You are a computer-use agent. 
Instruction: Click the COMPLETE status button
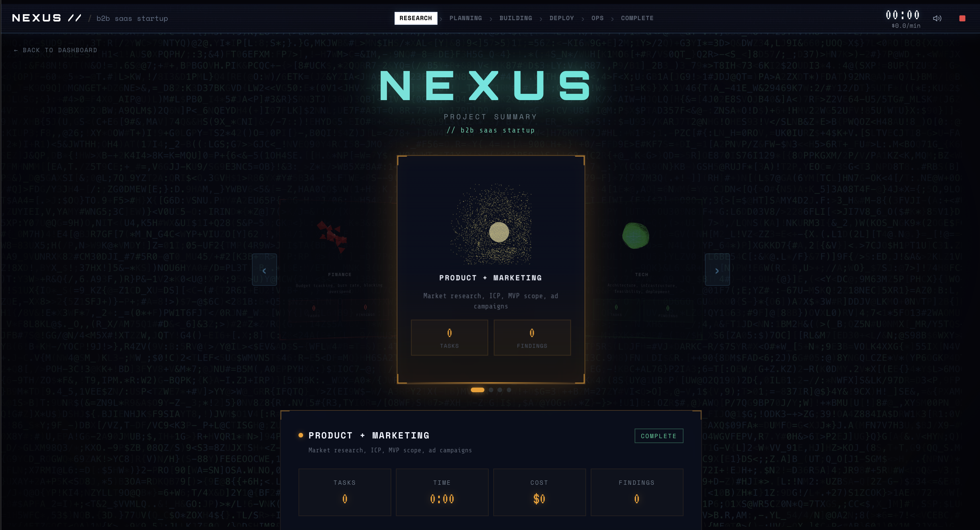(x=658, y=436)
